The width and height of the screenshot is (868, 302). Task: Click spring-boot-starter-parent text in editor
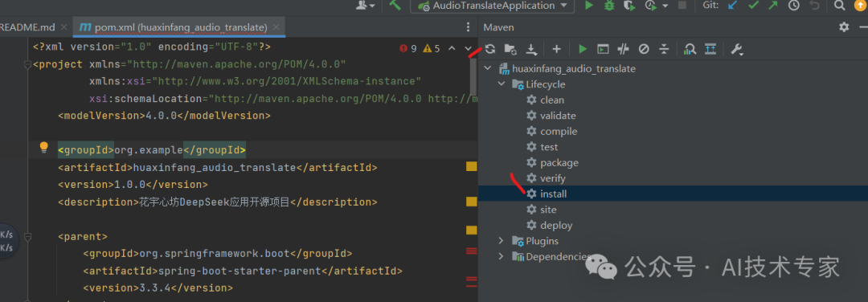240,271
